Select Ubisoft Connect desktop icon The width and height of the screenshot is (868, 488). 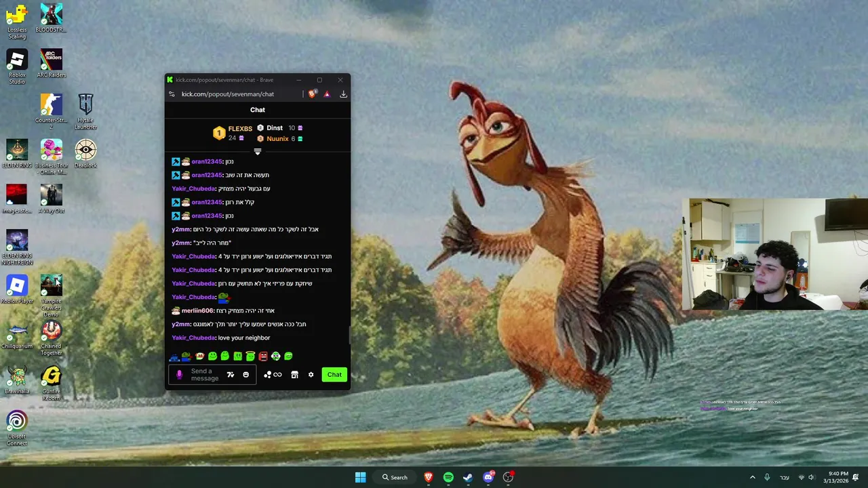pyautogui.click(x=17, y=428)
